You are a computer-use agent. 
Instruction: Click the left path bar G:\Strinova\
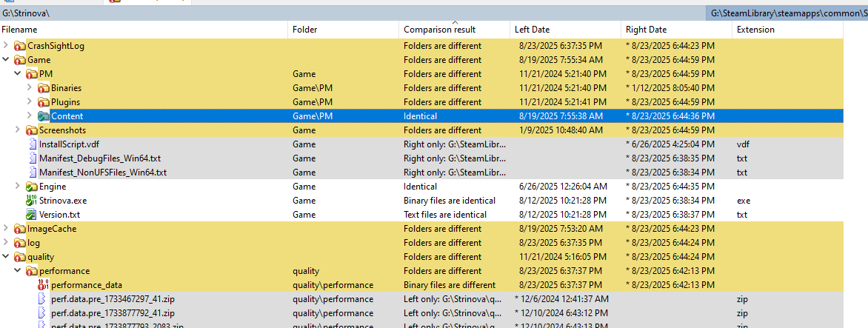click(x=353, y=13)
